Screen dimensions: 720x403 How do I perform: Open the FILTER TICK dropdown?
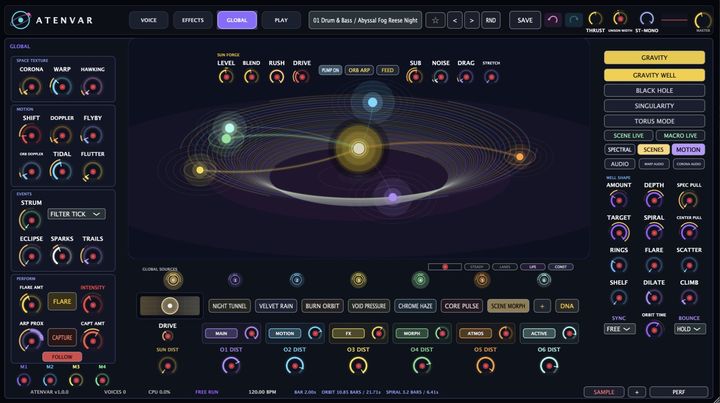tap(76, 214)
